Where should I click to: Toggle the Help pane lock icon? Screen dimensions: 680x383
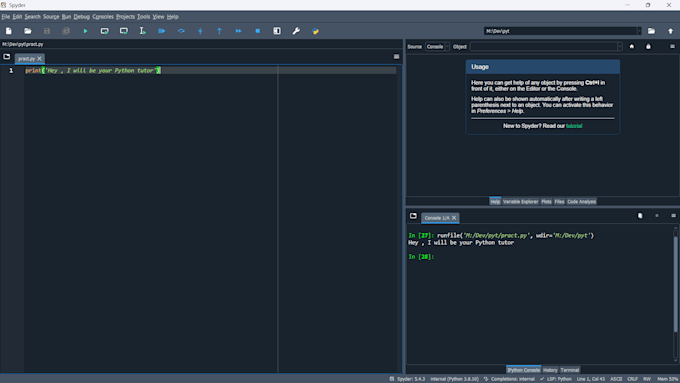click(648, 46)
